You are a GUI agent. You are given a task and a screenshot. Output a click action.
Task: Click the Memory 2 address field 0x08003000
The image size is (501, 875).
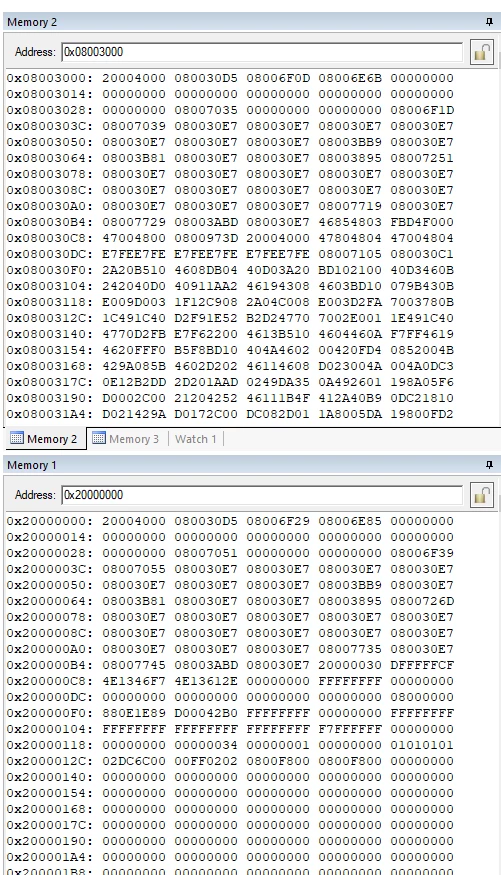262,52
